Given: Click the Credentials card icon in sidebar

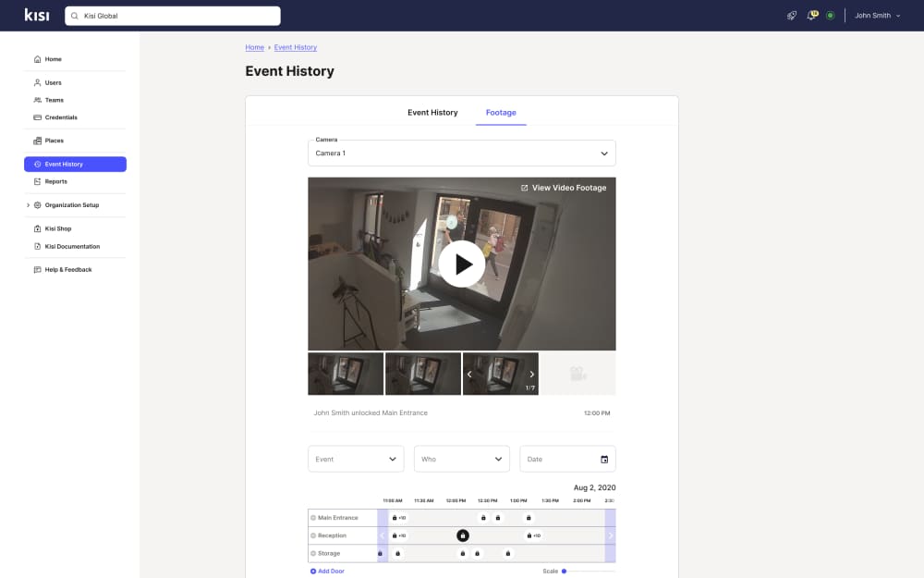Looking at the screenshot, I should coord(37,117).
